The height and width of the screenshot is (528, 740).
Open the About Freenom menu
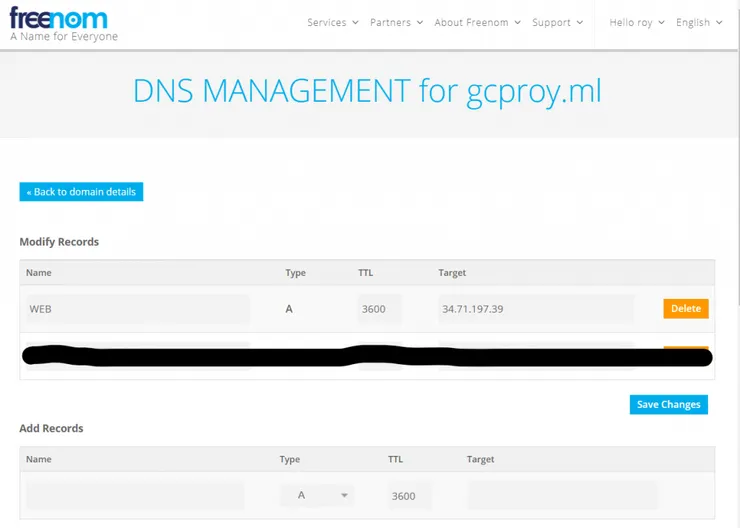point(477,23)
